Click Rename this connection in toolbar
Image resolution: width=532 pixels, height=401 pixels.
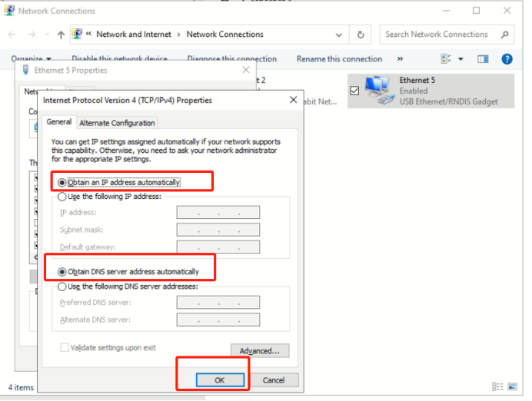coord(339,59)
